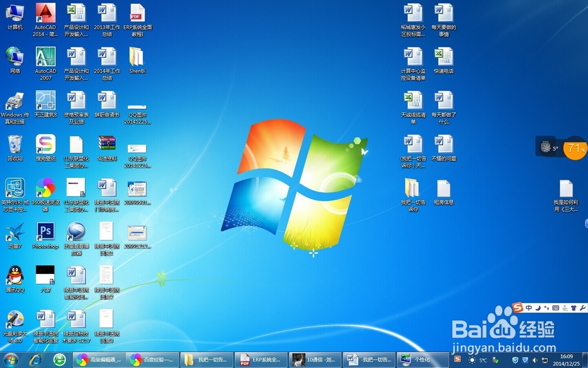The width and height of the screenshot is (588, 368).
Task: Open the 我是如何利用《三大... text file
Action: coord(566,195)
